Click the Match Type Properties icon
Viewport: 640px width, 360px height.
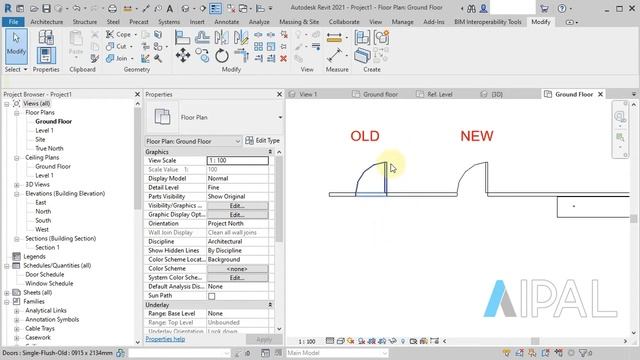point(95,58)
